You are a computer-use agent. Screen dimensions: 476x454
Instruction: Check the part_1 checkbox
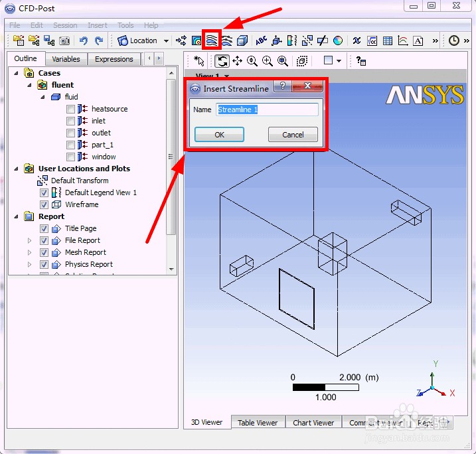pos(70,145)
